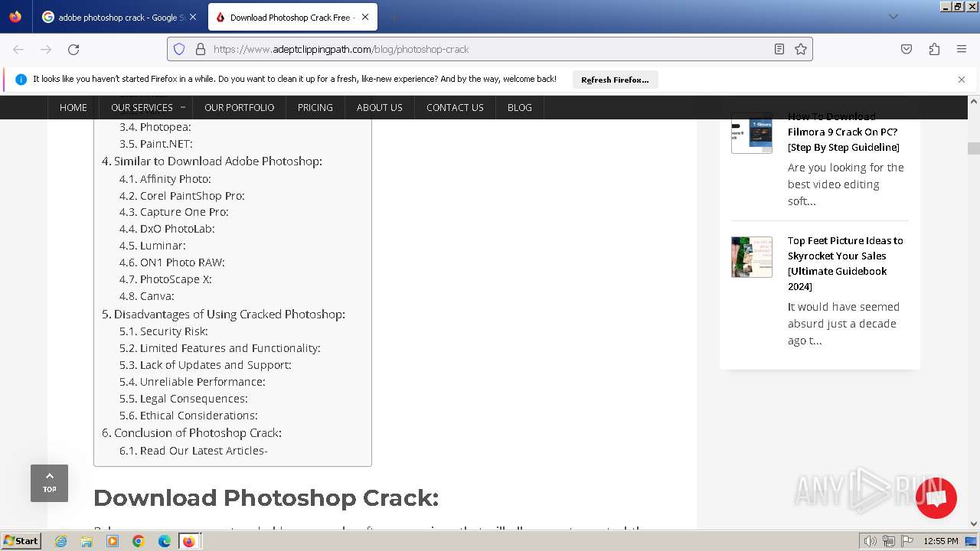This screenshot has width=980, height=551.
Task: Jump to Capture One Pro section
Action: pyautogui.click(x=174, y=212)
